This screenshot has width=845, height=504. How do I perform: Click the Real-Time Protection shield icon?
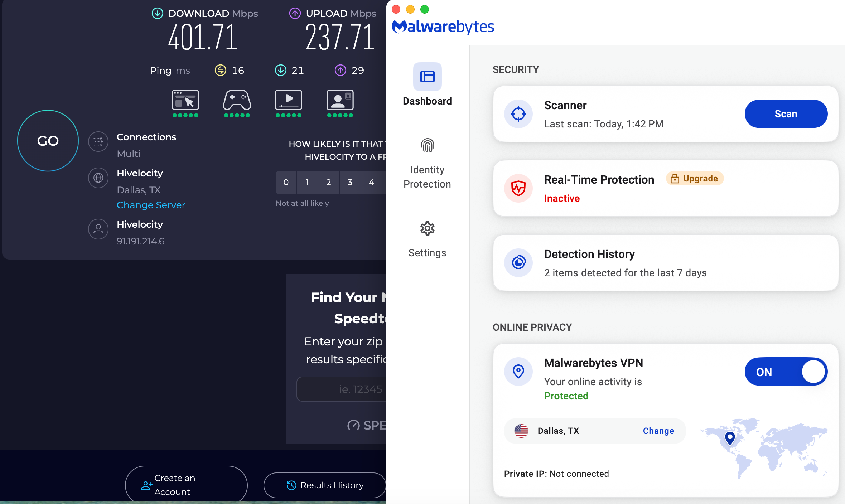pyautogui.click(x=518, y=188)
